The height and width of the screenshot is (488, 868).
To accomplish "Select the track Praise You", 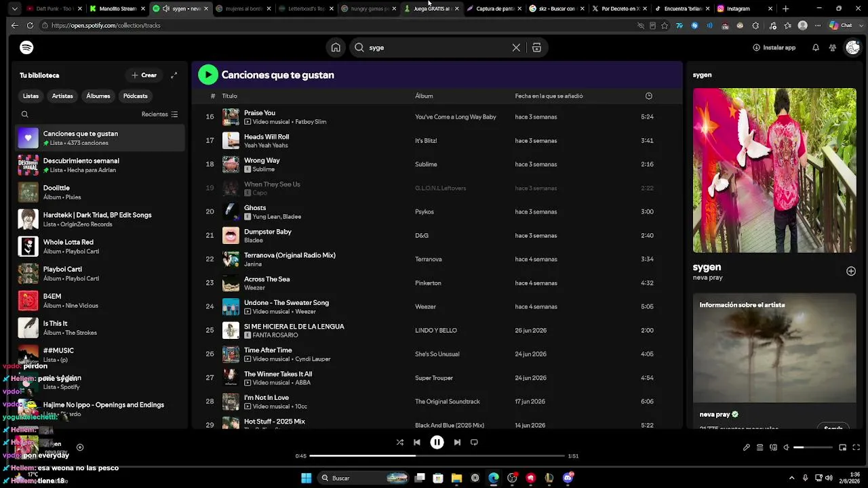I will click(260, 113).
